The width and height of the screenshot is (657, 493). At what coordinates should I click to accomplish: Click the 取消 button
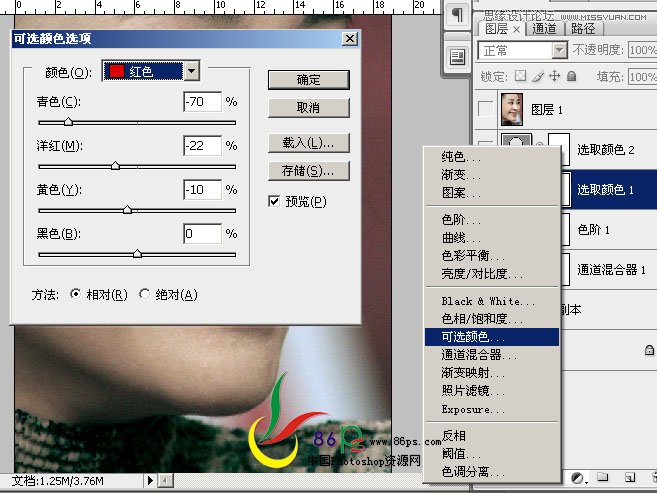(x=308, y=108)
